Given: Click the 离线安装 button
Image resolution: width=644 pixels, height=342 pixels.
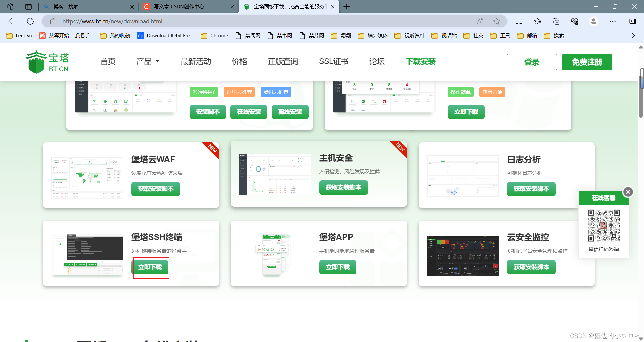Looking at the screenshot, I should [x=290, y=112].
